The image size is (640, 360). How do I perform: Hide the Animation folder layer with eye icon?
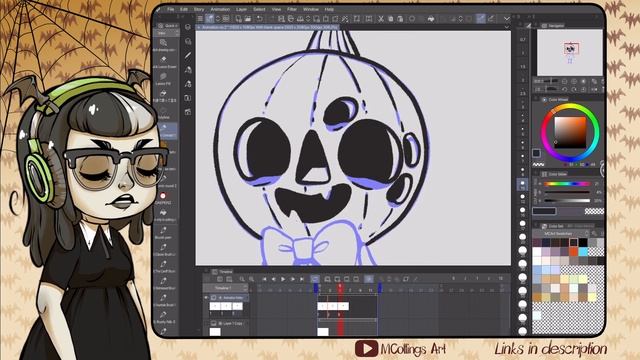(206, 298)
